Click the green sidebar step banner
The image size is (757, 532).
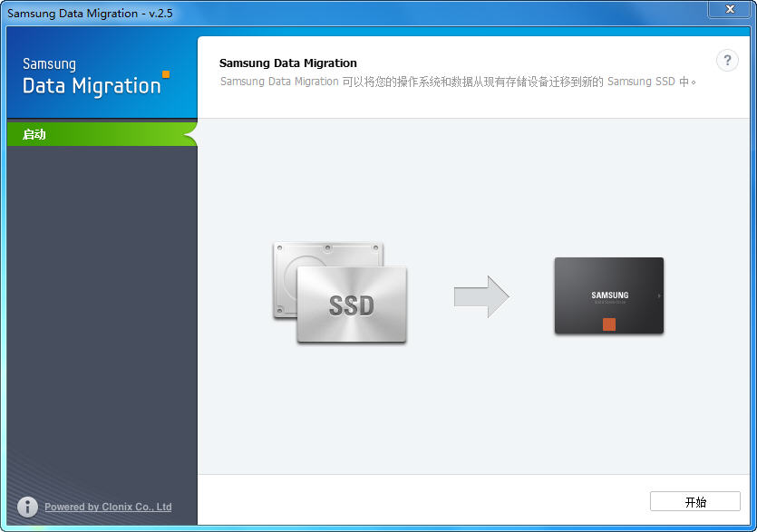pyautogui.click(x=90, y=132)
